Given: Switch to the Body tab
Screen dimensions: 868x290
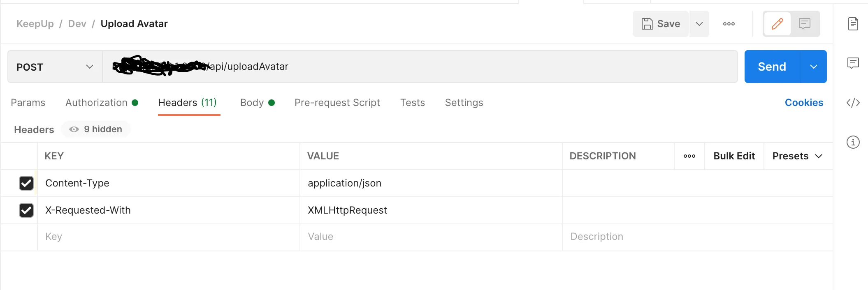Looking at the screenshot, I should (252, 103).
